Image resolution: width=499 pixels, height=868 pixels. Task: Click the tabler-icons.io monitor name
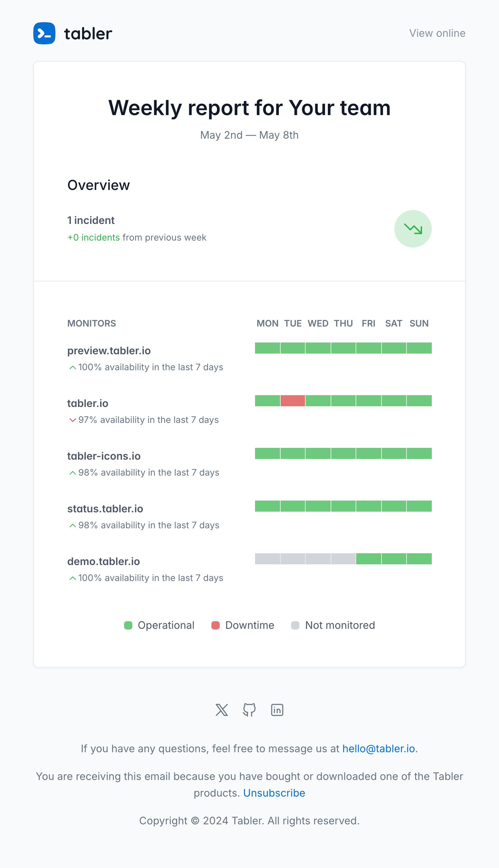(104, 456)
